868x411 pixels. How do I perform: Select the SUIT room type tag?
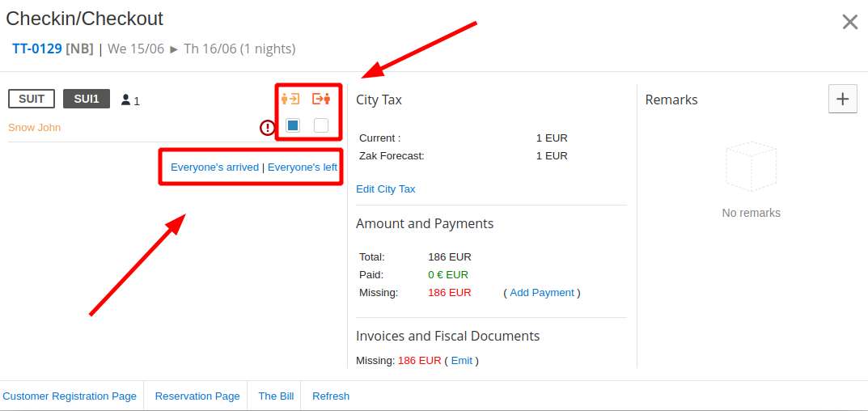click(32, 99)
